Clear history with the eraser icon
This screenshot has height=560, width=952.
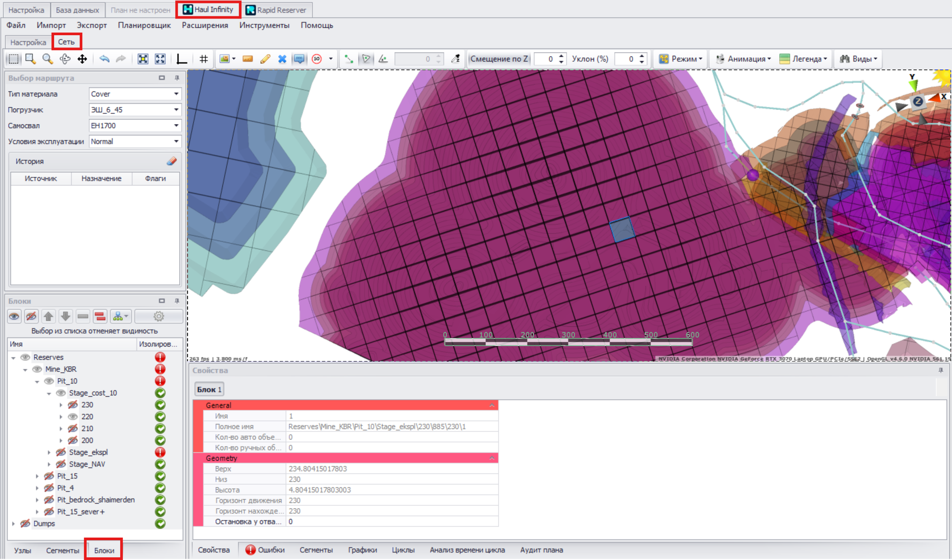coord(172,161)
